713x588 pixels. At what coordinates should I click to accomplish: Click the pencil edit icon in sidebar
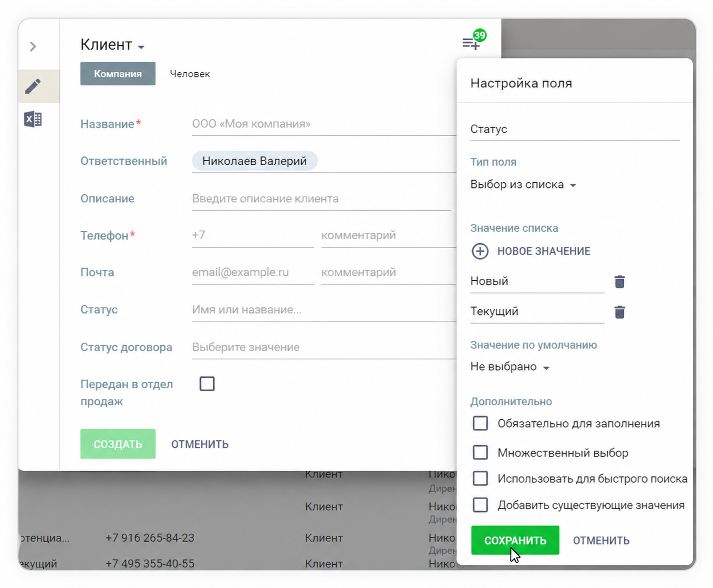tap(33, 86)
